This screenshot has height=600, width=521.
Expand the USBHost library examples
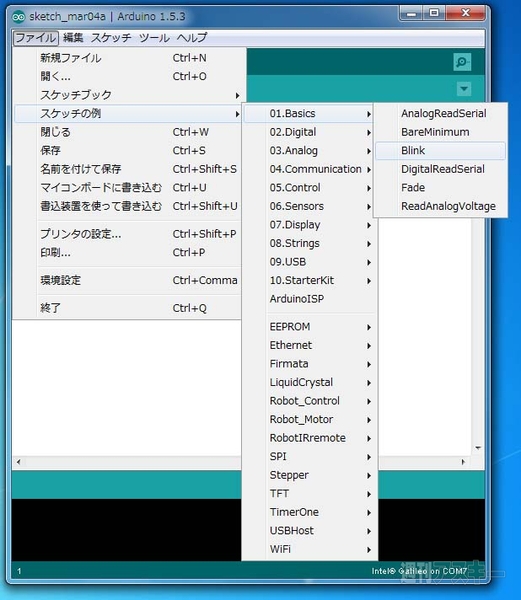point(309,531)
